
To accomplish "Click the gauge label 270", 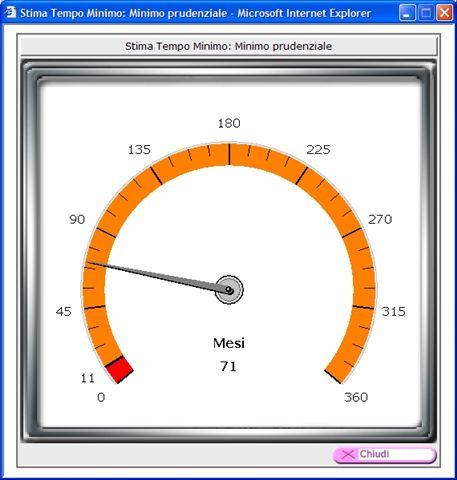I will click(x=380, y=219).
